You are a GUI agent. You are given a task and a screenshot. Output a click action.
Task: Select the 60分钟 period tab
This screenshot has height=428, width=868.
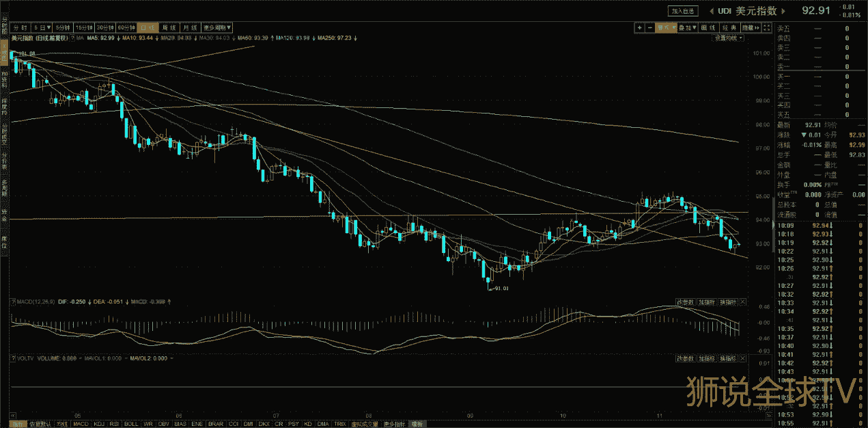click(x=126, y=27)
